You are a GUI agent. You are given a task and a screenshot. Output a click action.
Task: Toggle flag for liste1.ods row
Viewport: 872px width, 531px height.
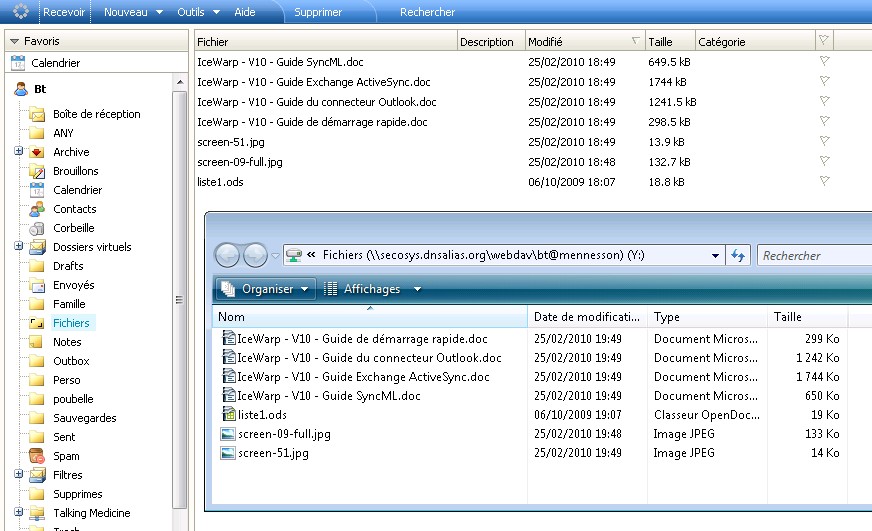point(824,182)
